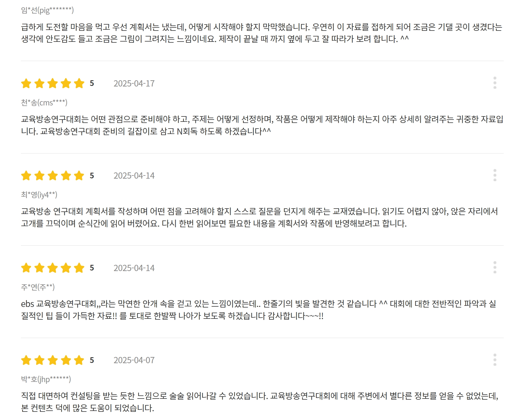This screenshot has width=526, height=420.
Task: Click fifth star in 최*영's review rating
Action: tap(79, 176)
